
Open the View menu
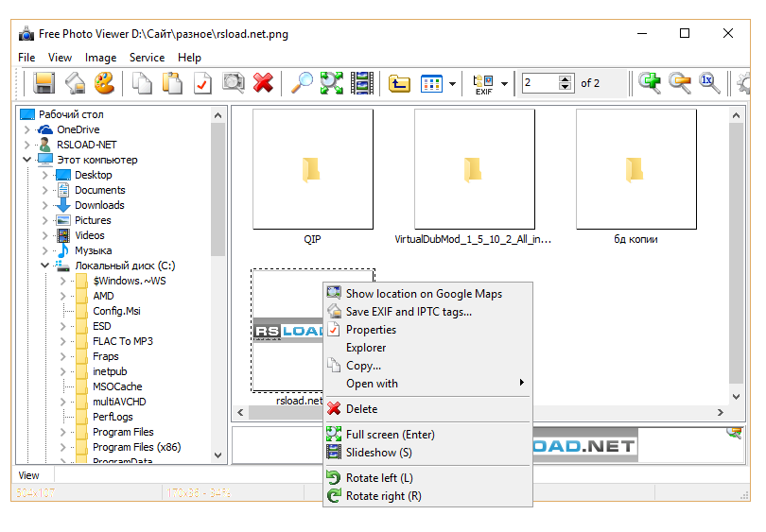(x=60, y=58)
